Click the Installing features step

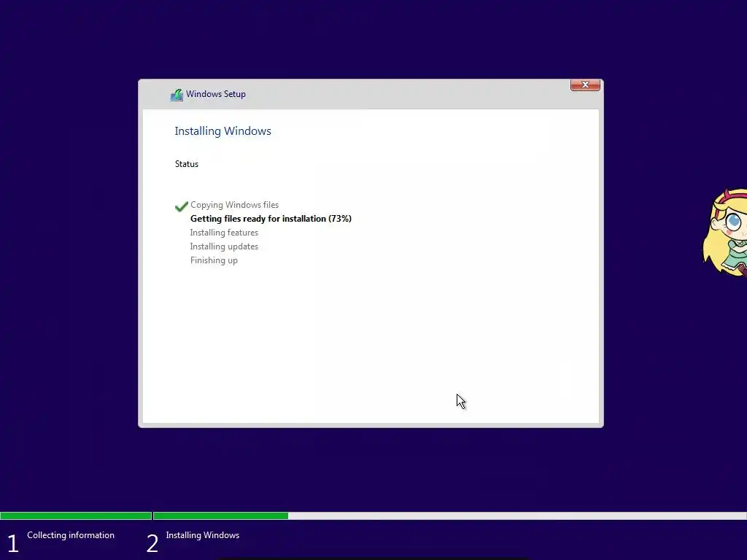click(224, 233)
